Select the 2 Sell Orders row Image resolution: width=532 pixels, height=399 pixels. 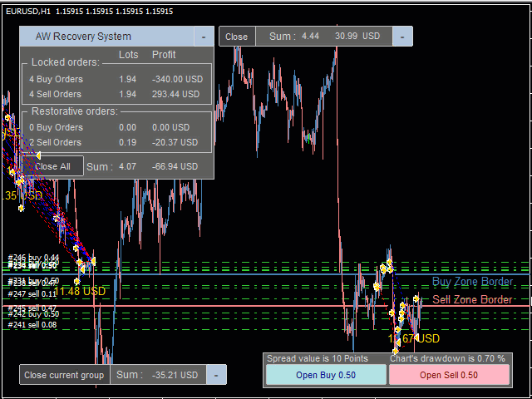coord(116,142)
